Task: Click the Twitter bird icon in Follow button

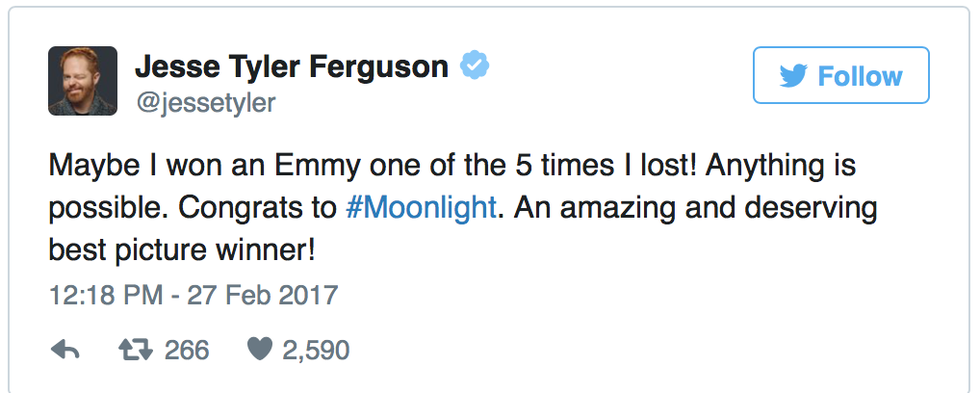Action: tap(793, 76)
